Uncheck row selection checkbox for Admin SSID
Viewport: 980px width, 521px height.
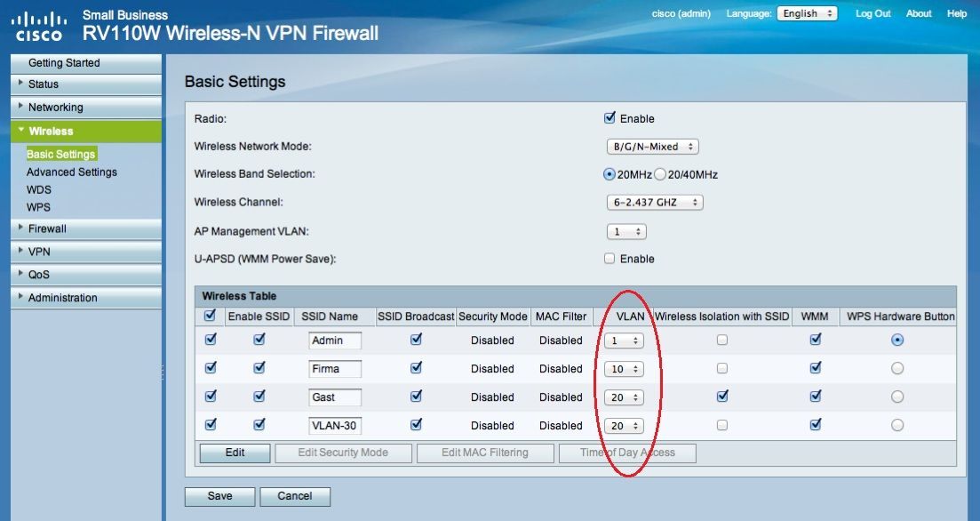point(211,339)
